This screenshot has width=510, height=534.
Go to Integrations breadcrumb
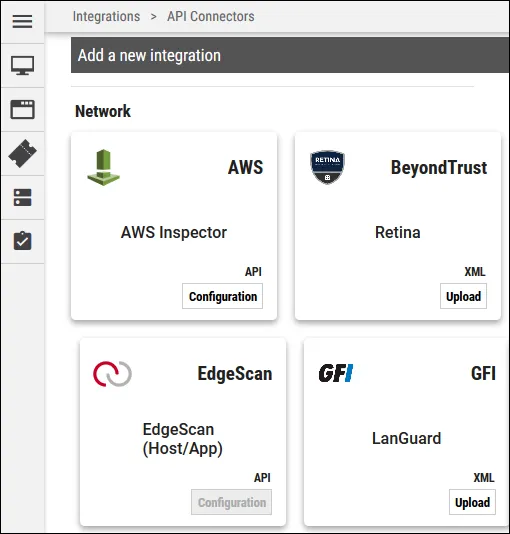pyautogui.click(x=107, y=16)
